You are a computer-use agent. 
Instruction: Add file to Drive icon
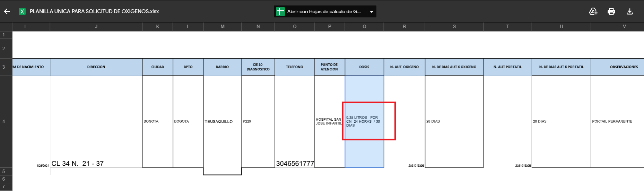593,11
